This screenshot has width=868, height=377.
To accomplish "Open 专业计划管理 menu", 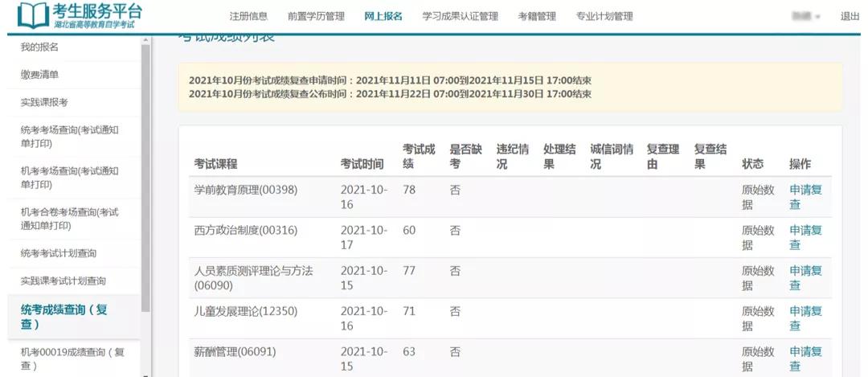I will coord(604,17).
